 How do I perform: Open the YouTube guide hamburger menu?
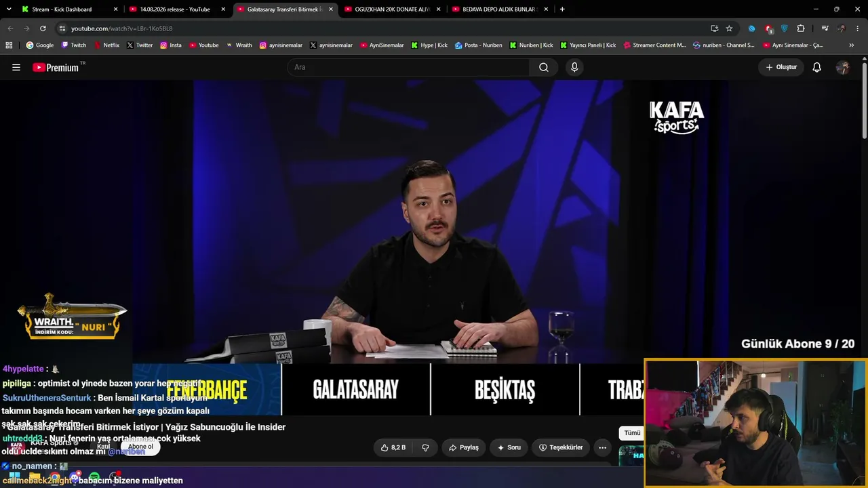pos(16,67)
